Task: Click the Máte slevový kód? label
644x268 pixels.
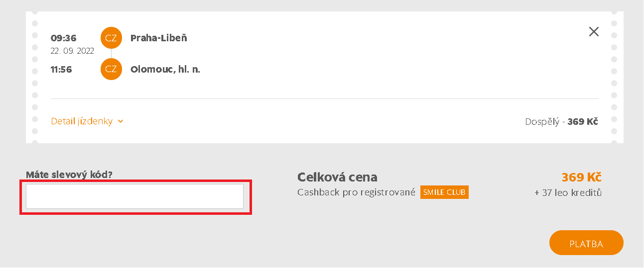Action: 69,175
